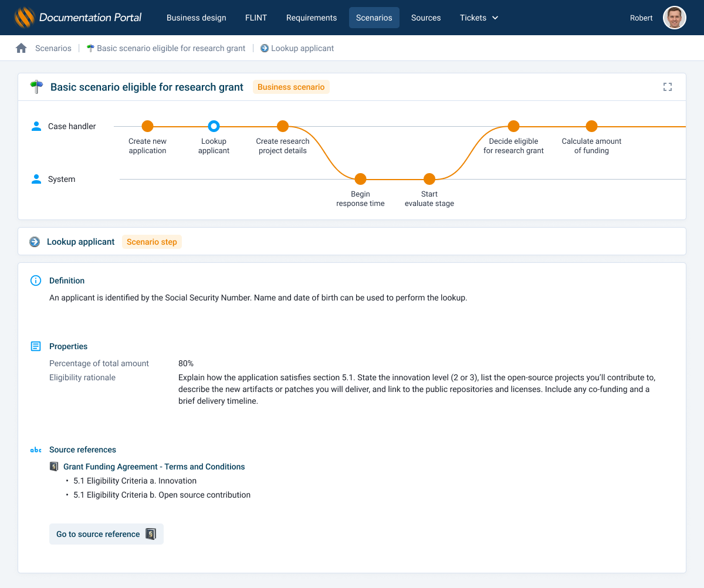Click the home icon in the breadcrumb bar
Viewport: 704px width, 588px height.
click(x=22, y=48)
